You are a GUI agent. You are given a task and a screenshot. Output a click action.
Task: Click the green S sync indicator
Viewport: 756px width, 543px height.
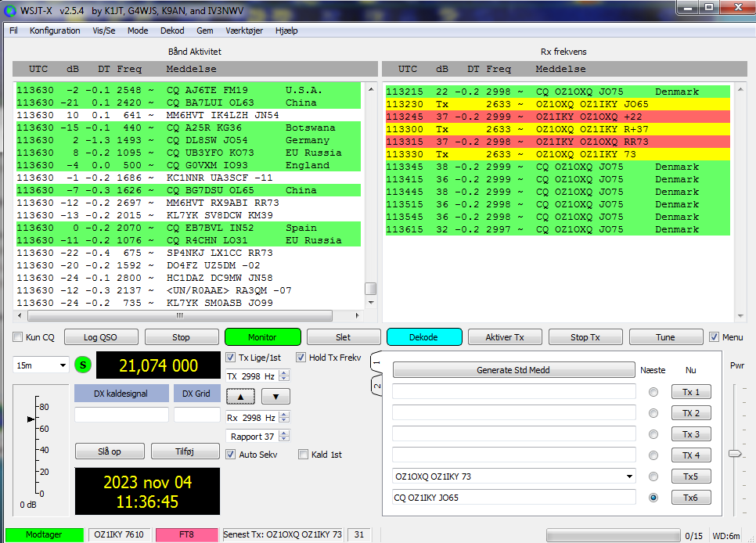pyautogui.click(x=82, y=365)
